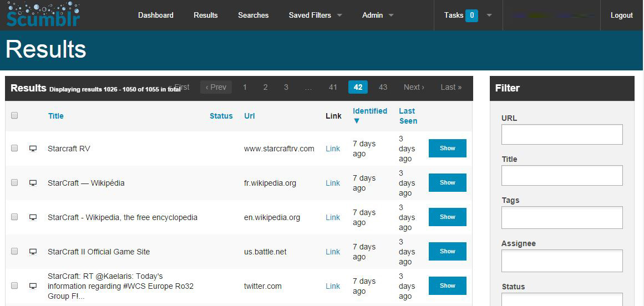Open Link for us.battle.net
The width and height of the screenshot is (644, 306).
333,252
